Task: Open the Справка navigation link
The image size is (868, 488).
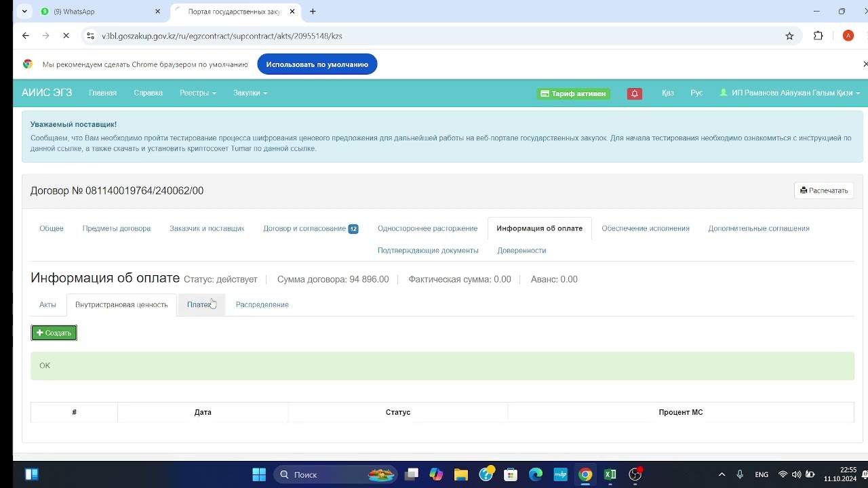Action: click(x=149, y=93)
